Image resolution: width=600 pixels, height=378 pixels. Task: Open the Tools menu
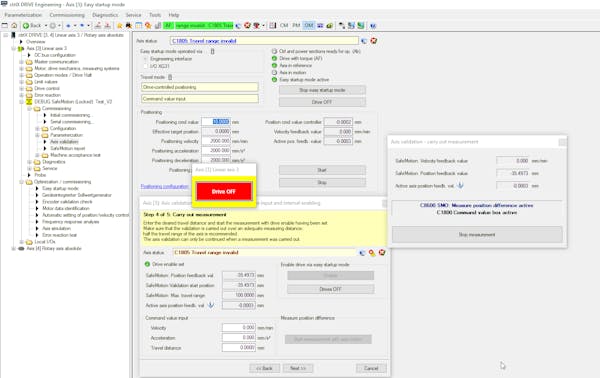pyautogui.click(x=155, y=15)
